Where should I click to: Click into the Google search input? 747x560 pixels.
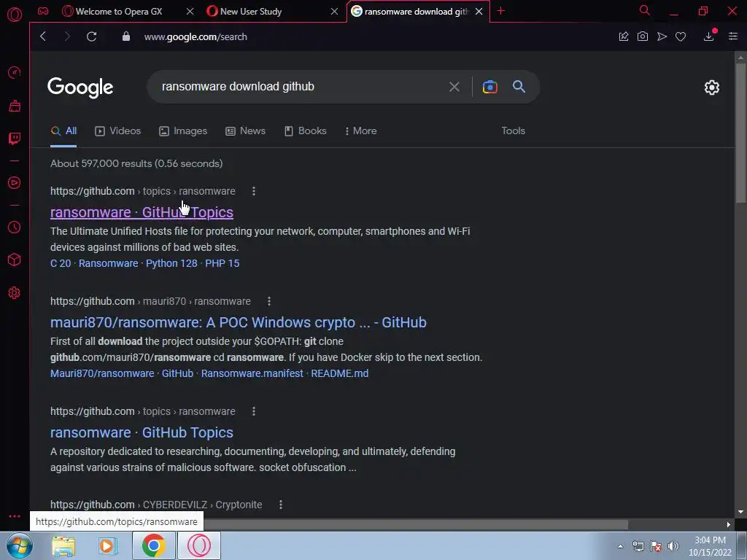pyautogui.click(x=300, y=87)
